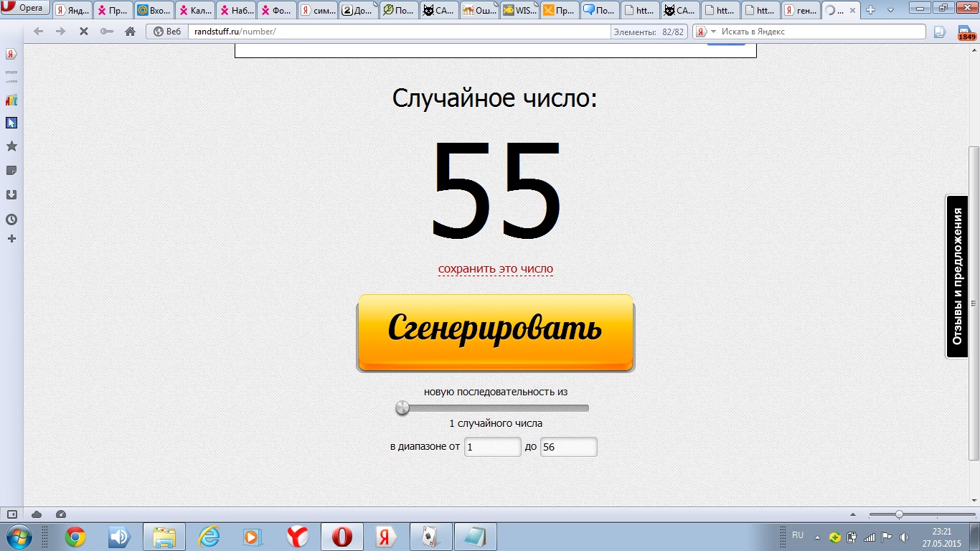Switch to the "WIS..." tab
980x551 pixels.
[519, 11]
